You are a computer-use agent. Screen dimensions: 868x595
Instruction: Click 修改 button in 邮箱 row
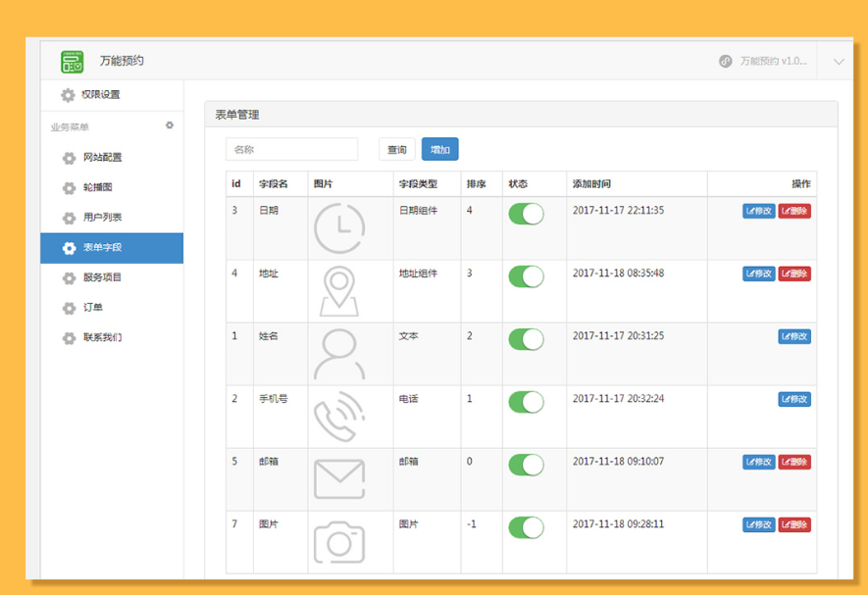tap(758, 462)
